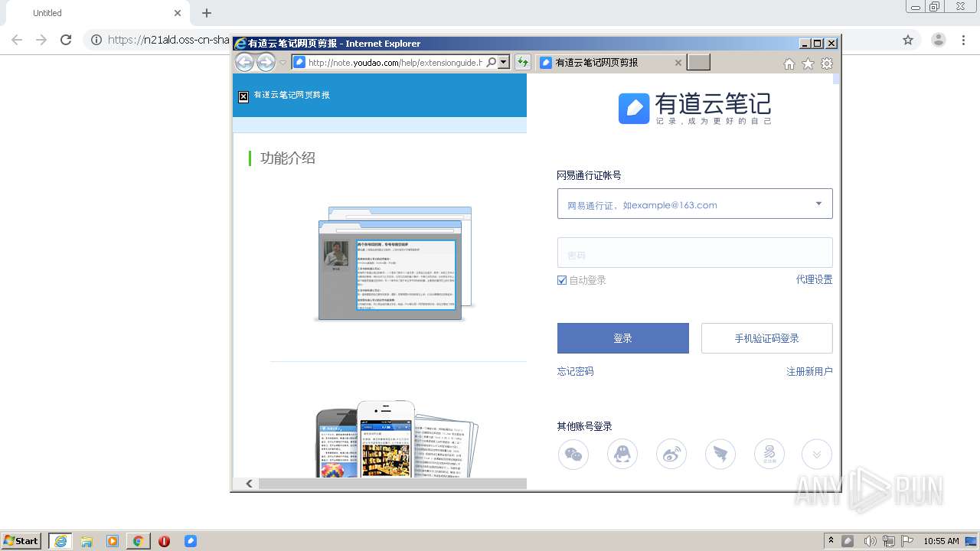Click the NetEase passport account field
This screenshot has width=980, height=551.
point(694,204)
